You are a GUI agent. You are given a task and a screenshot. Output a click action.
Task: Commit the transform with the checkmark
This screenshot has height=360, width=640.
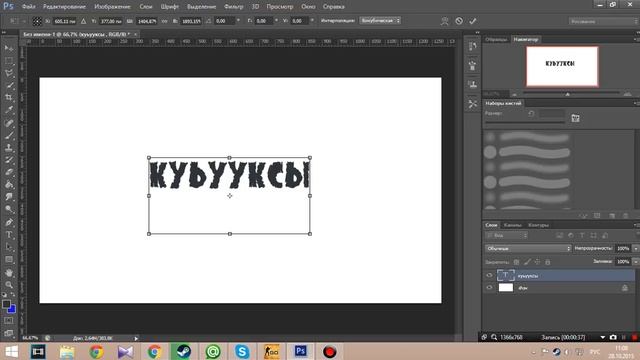[x=473, y=21]
